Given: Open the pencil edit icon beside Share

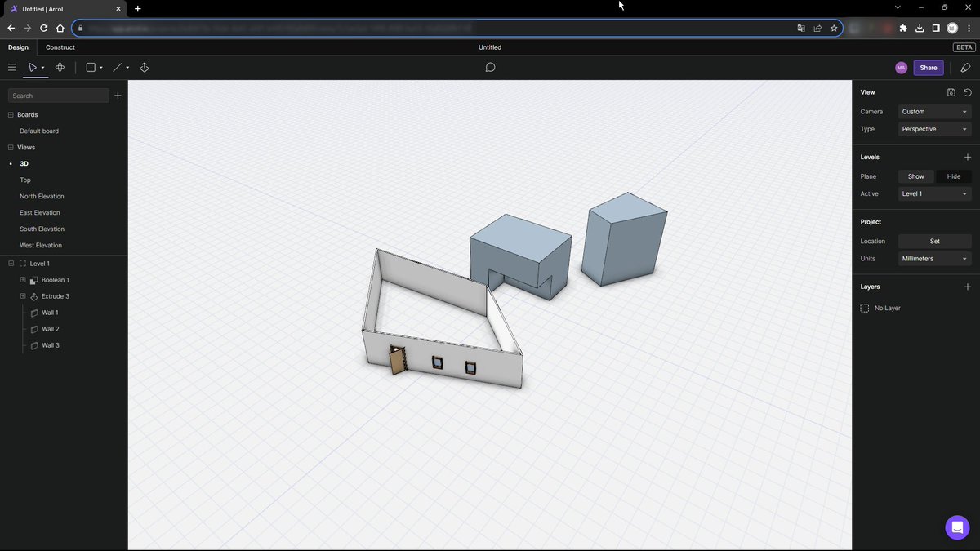Looking at the screenshot, I should [x=965, y=68].
